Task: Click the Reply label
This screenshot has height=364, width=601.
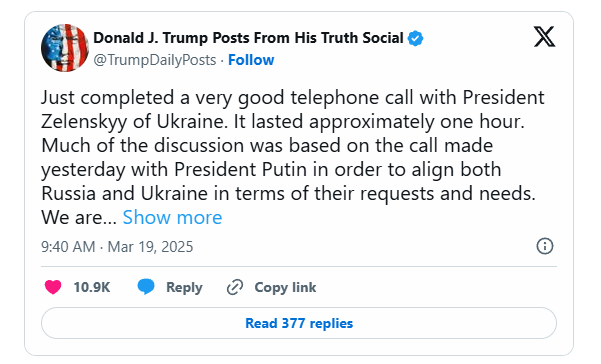Action: coord(184,287)
